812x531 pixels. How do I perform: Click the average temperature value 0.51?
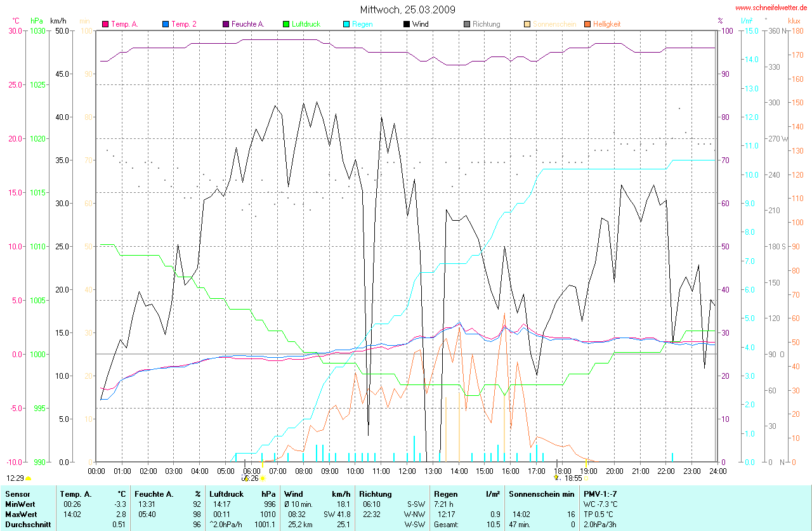click(119, 525)
